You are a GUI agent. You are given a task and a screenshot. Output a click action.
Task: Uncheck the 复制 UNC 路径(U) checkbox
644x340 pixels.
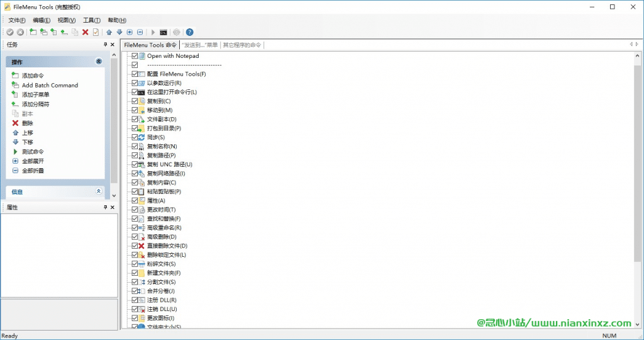pyautogui.click(x=135, y=164)
